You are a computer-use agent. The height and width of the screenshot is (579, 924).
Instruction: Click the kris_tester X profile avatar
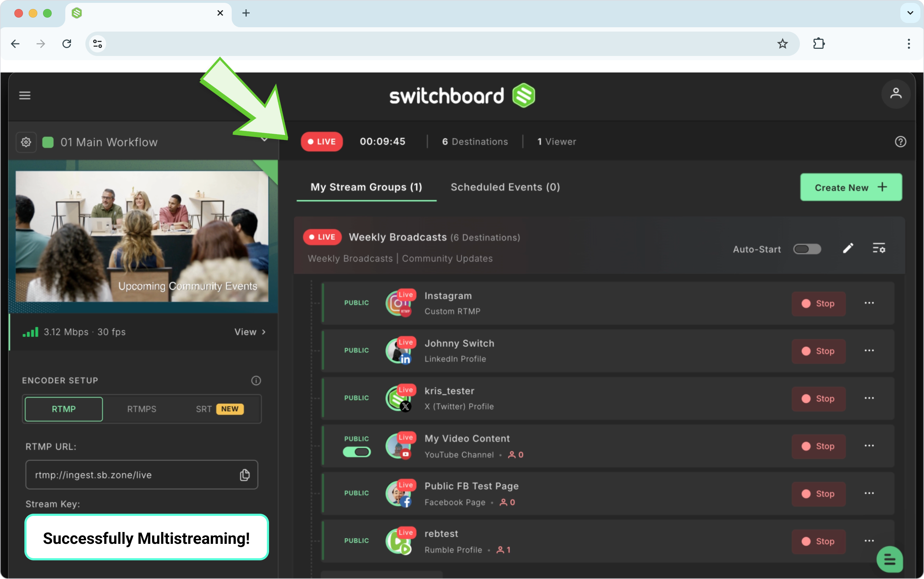(399, 398)
